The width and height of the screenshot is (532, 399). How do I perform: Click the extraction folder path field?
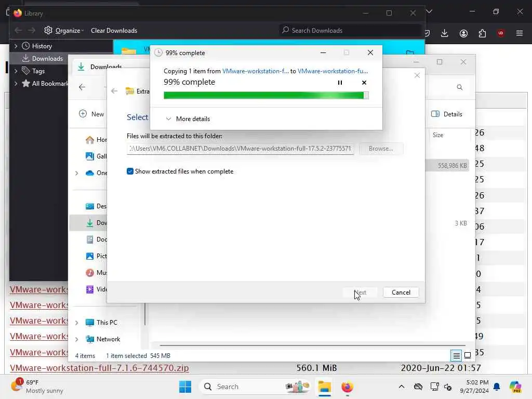(240, 149)
